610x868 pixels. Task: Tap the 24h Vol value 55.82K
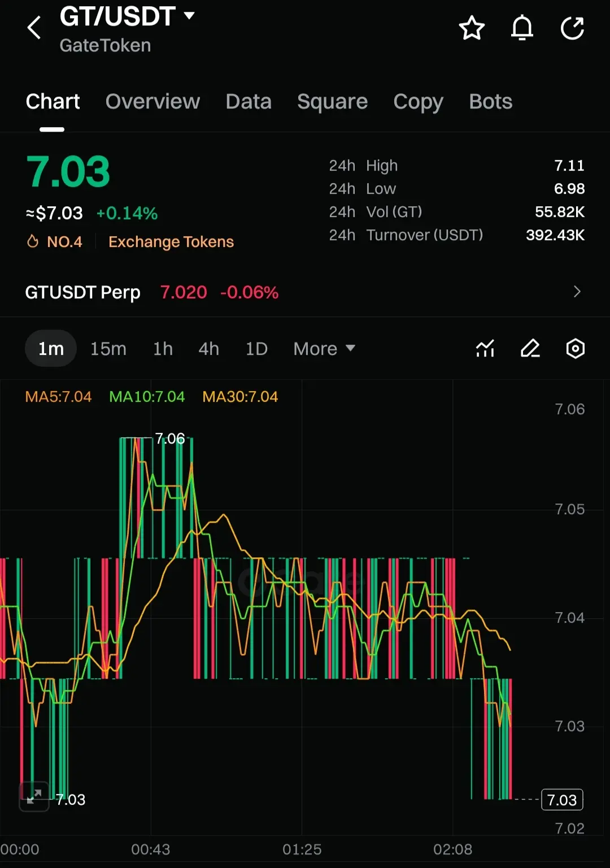pos(560,212)
